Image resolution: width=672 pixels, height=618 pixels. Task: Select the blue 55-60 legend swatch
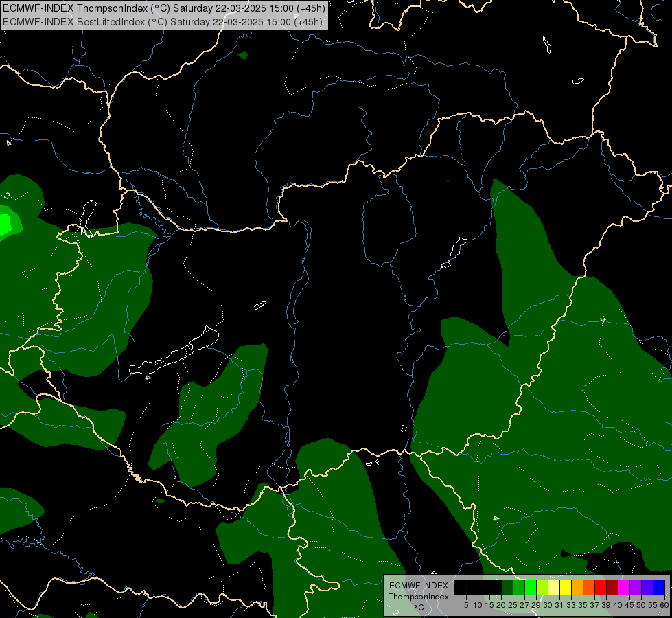(659, 587)
